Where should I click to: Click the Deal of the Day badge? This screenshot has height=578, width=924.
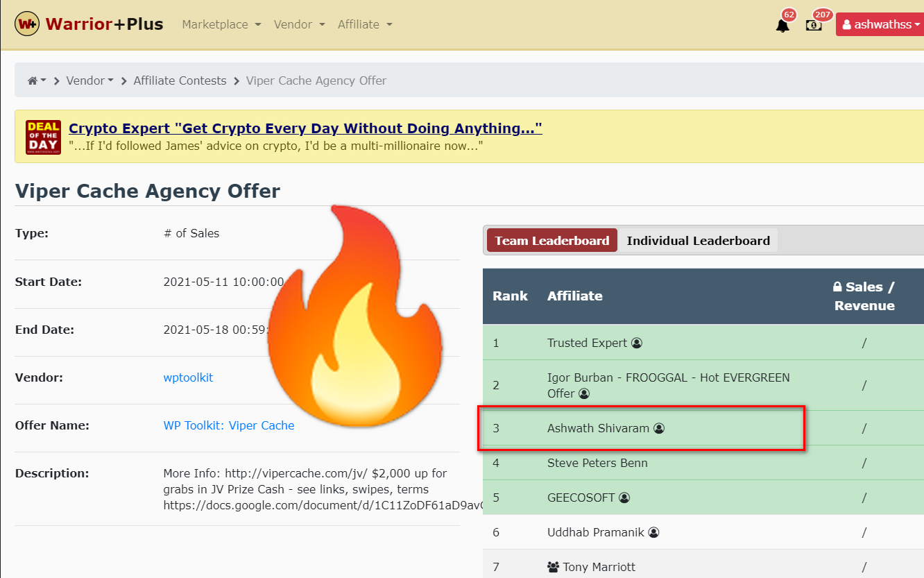(43, 137)
